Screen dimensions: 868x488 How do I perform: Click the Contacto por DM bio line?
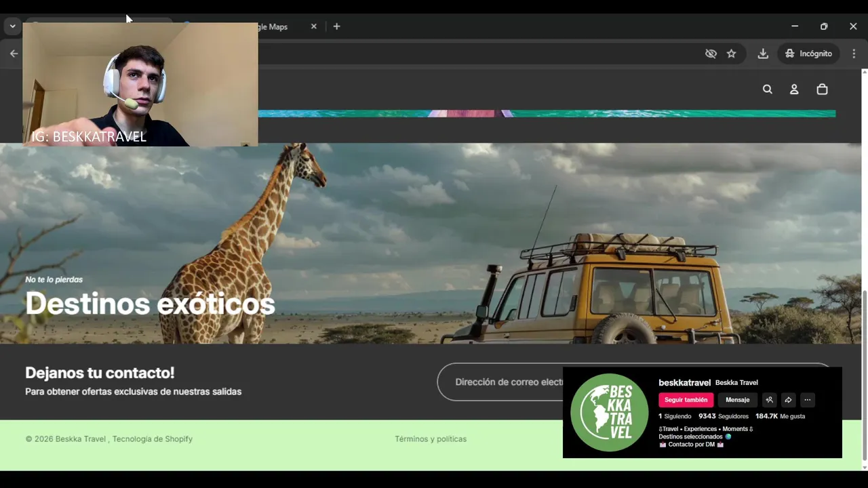tap(691, 445)
